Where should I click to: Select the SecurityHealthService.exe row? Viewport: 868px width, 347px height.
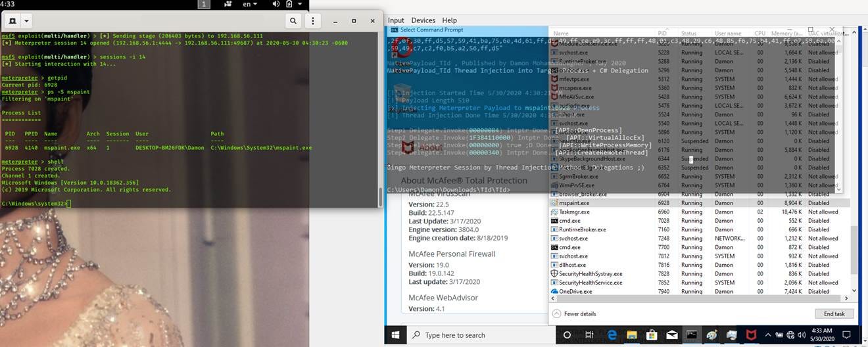(700, 283)
